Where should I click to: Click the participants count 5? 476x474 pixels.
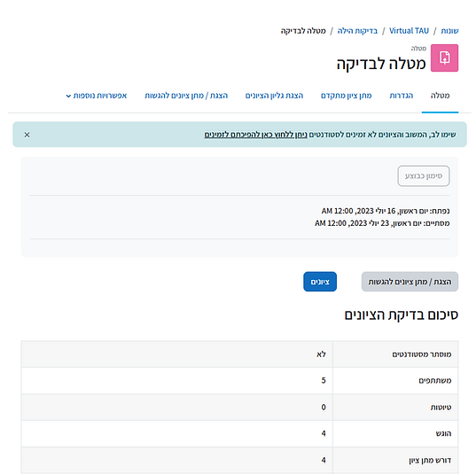[324, 380]
